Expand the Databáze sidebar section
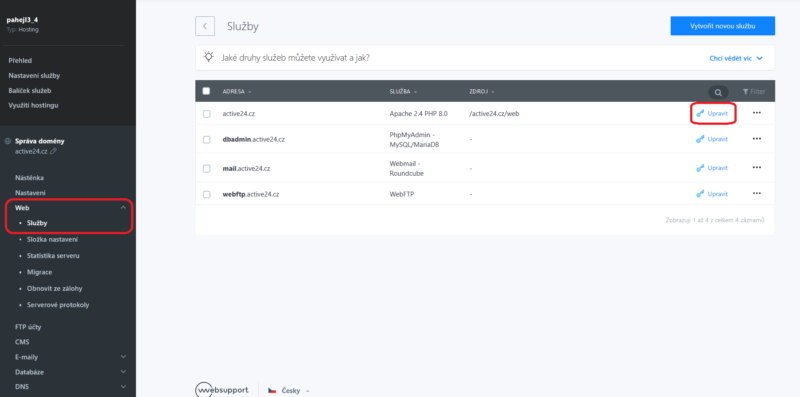 (x=123, y=372)
